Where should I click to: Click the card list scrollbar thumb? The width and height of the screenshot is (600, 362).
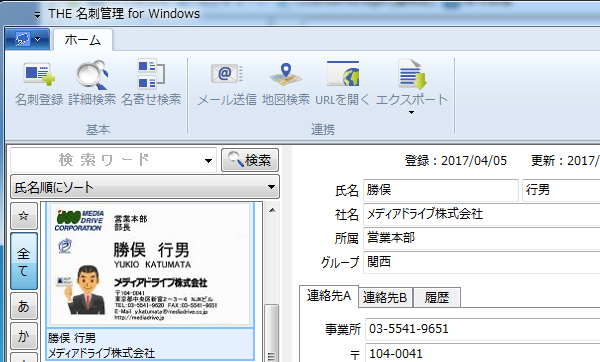coord(272,333)
